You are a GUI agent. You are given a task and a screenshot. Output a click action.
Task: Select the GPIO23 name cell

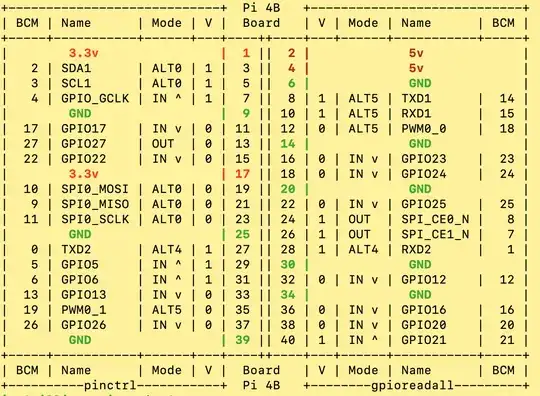pos(424,159)
